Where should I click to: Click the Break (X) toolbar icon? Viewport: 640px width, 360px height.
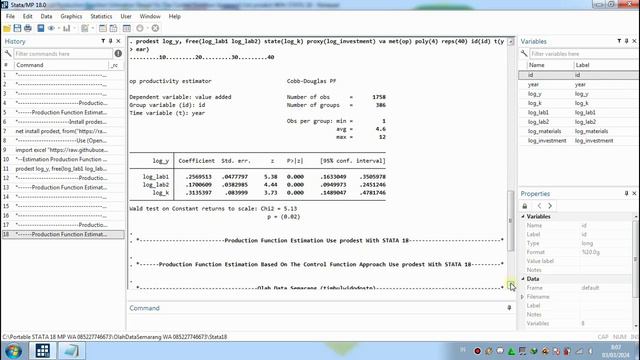click(x=155, y=28)
